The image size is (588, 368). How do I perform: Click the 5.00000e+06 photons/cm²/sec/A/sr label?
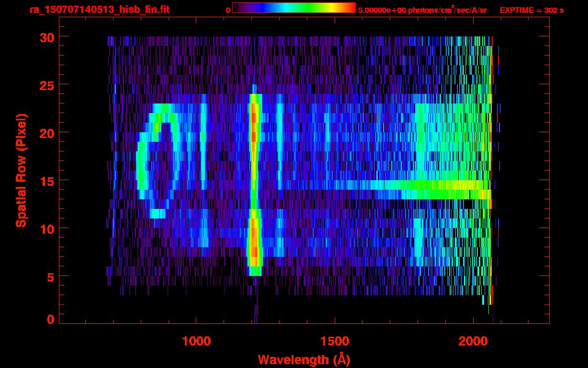(422, 10)
